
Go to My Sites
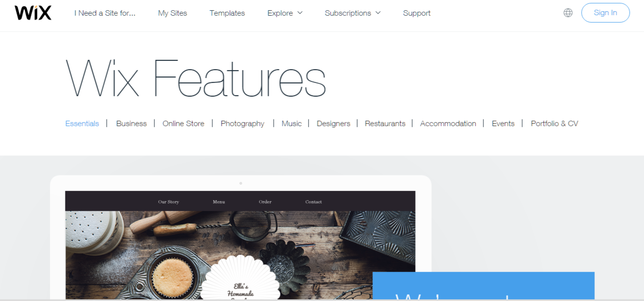[x=172, y=13]
